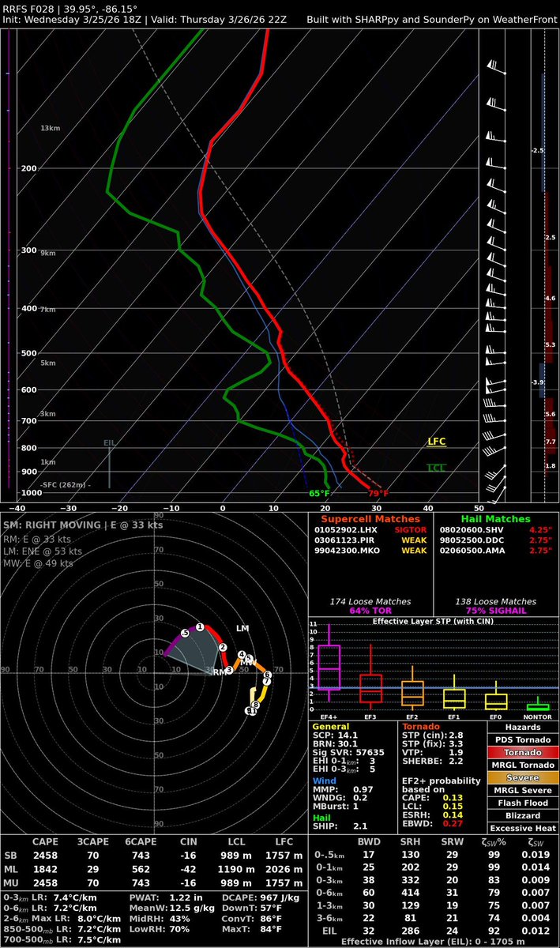560x948 pixels.
Task: Click the red 'EBWD: 0.27' probability
Action: pyautogui.click(x=434, y=823)
